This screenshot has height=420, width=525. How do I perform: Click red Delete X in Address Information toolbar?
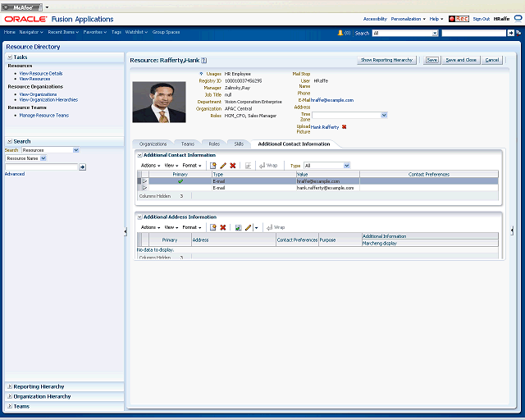[222, 227]
